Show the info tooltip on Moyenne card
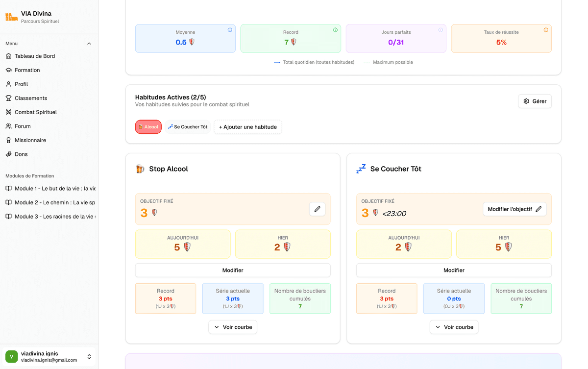588x369 pixels. click(x=230, y=30)
